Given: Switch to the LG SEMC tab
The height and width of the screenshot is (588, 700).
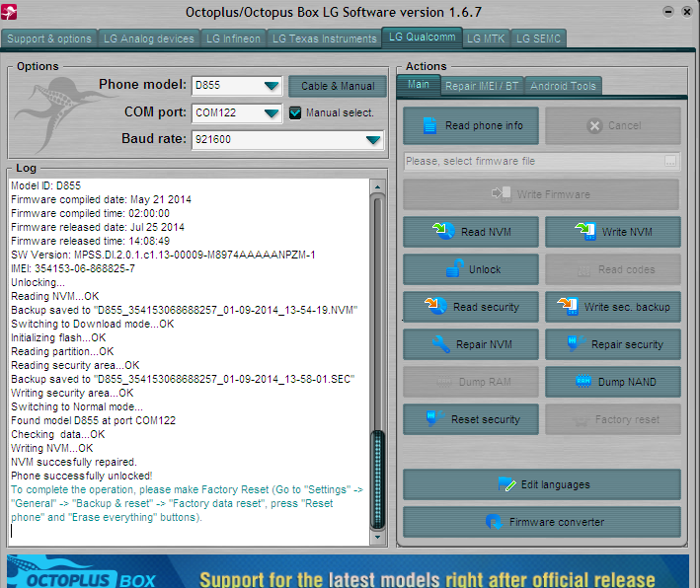Looking at the screenshot, I should coord(538,38).
